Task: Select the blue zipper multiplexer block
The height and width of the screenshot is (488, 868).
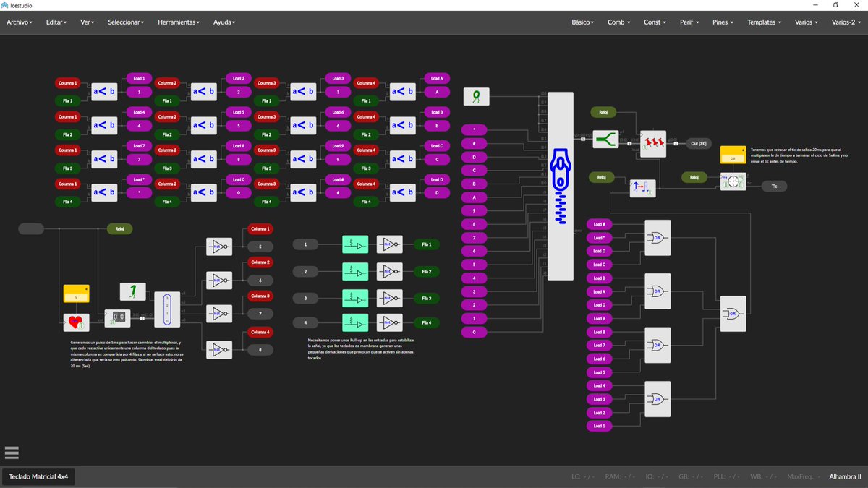Action: [x=561, y=186]
